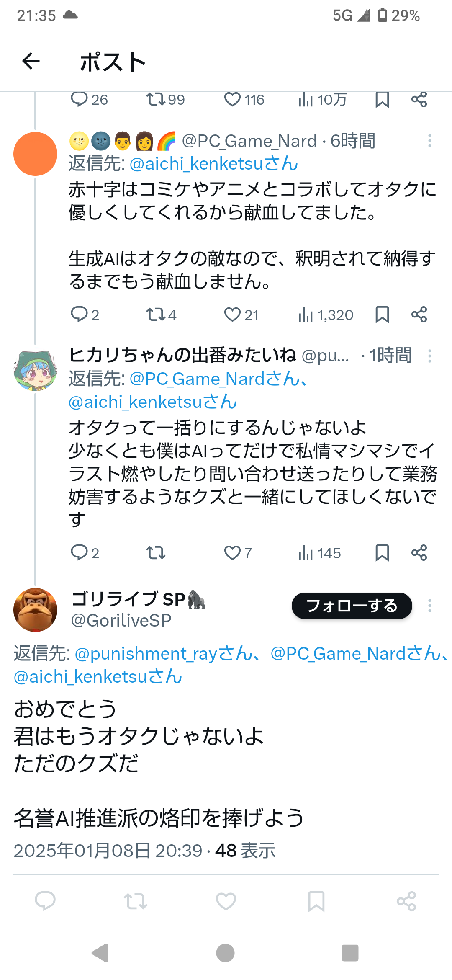The image size is (452, 980).
Task: Share the ヒカリちゃん reply with 145 views
Action: pyautogui.click(x=419, y=553)
